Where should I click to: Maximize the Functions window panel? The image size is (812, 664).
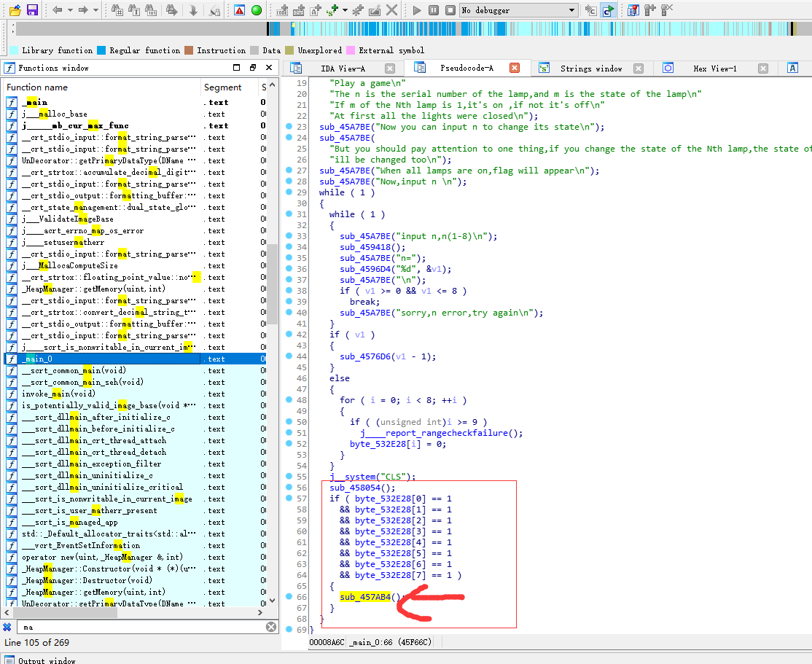237,67
